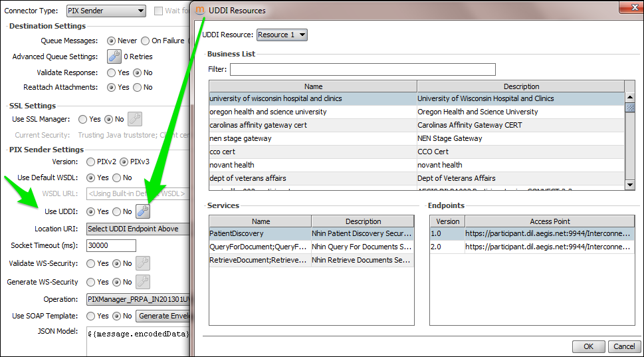644x357 pixels.
Task: Click Business List scrollbar up arrow
Action: 630,97
